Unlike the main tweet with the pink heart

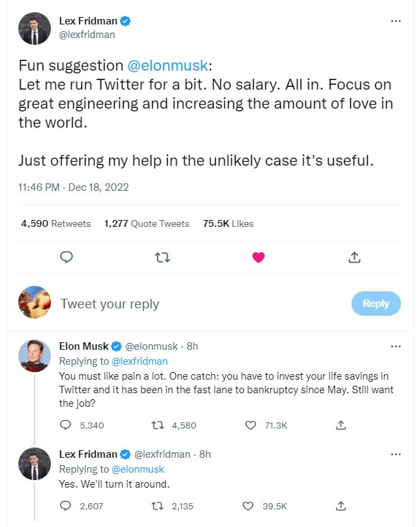(x=258, y=257)
